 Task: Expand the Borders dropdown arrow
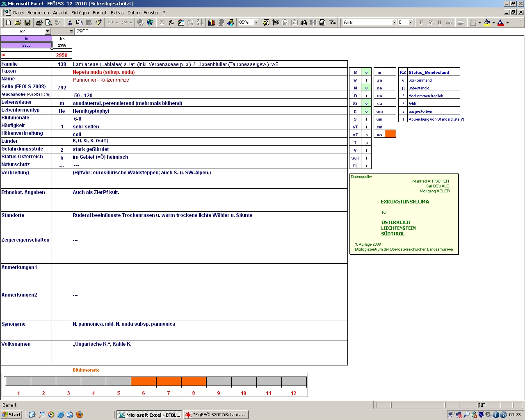point(479,23)
